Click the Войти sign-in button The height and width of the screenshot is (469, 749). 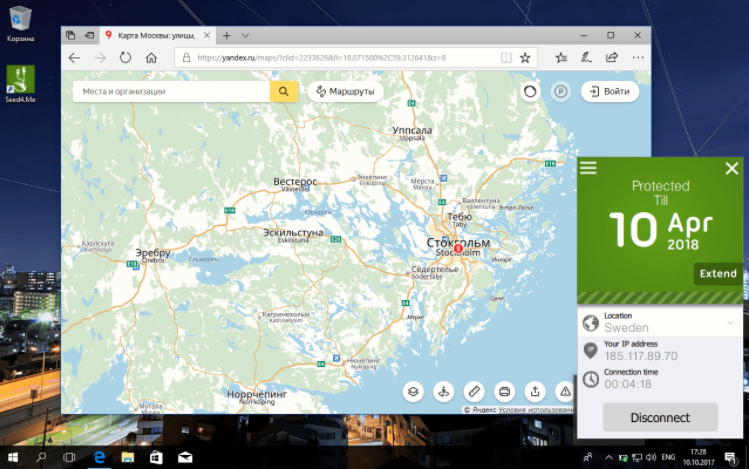(x=610, y=91)
